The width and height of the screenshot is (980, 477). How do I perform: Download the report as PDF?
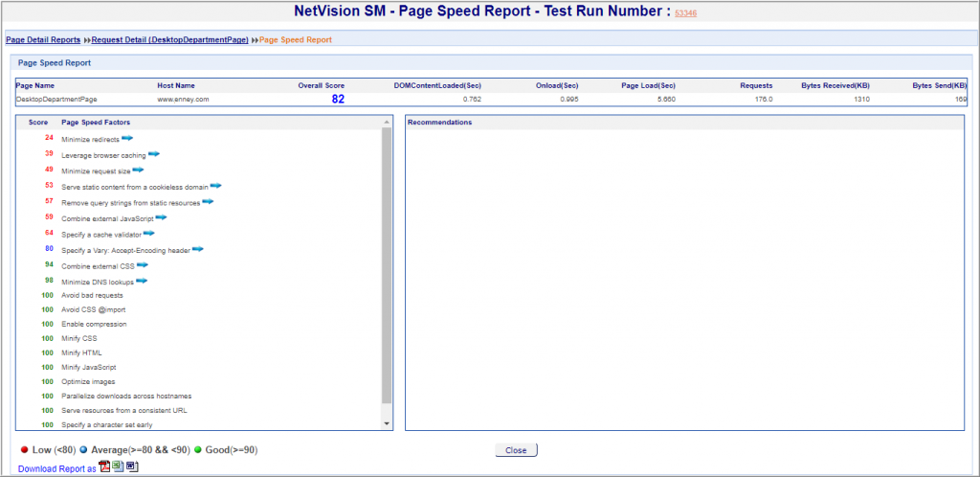pos(105,466)
